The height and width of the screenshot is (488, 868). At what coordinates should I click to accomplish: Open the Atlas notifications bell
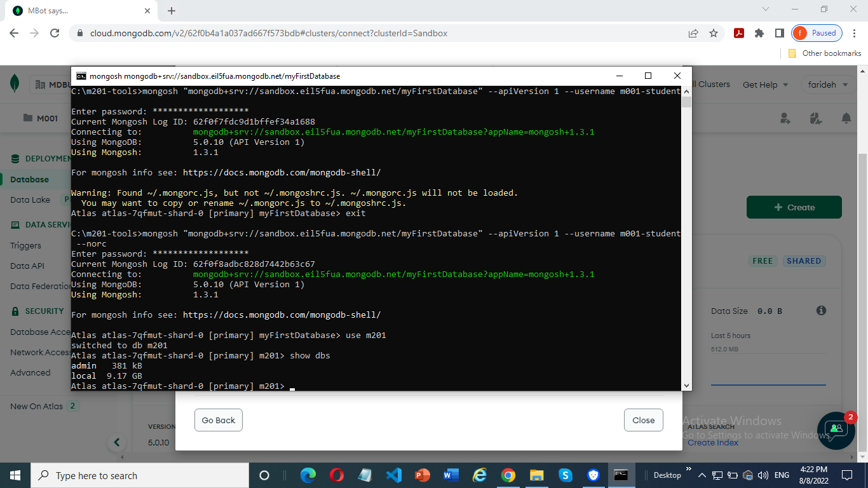click(846, 118)
